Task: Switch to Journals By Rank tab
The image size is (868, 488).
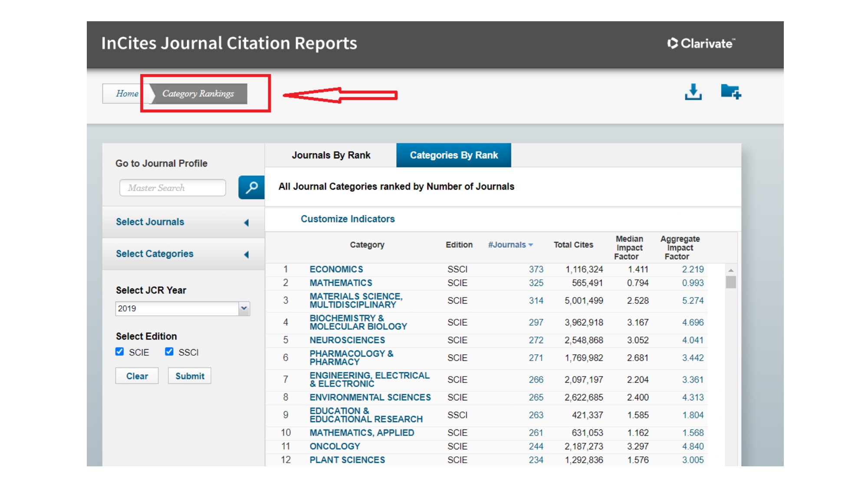Action: point(331,155)
